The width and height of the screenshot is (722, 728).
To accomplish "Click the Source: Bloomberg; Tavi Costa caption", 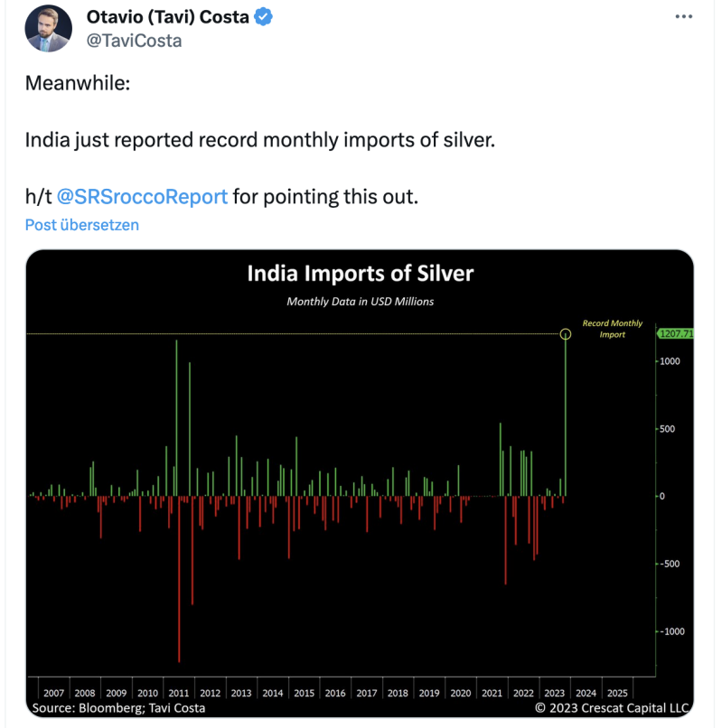I will point(118,708).
